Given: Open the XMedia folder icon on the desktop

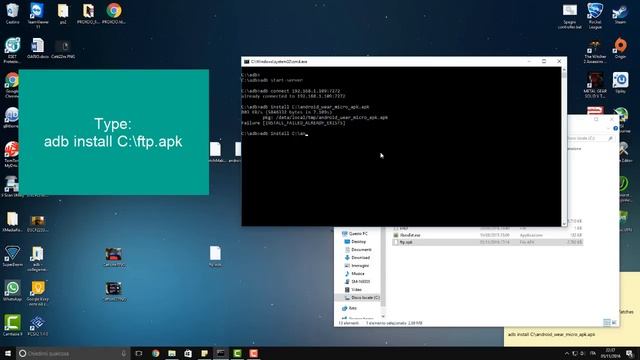Looking at the screenshot, I should pos(12,221).
